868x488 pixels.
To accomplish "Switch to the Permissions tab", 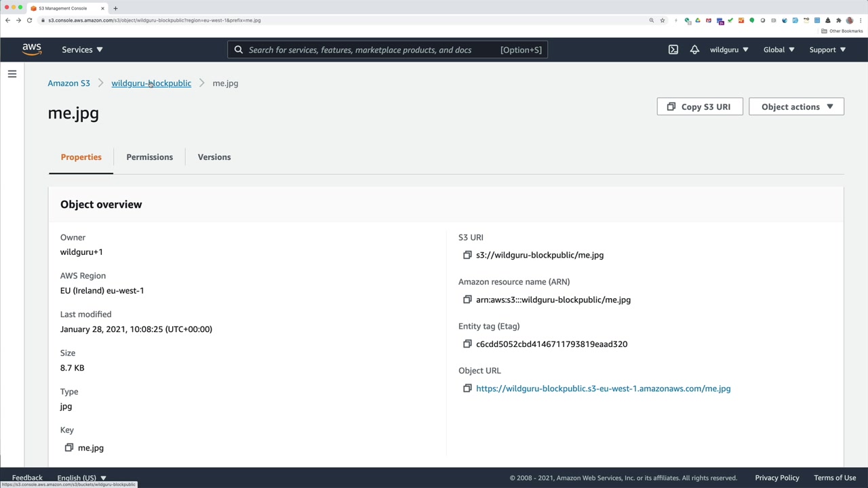I will [149, 157].
